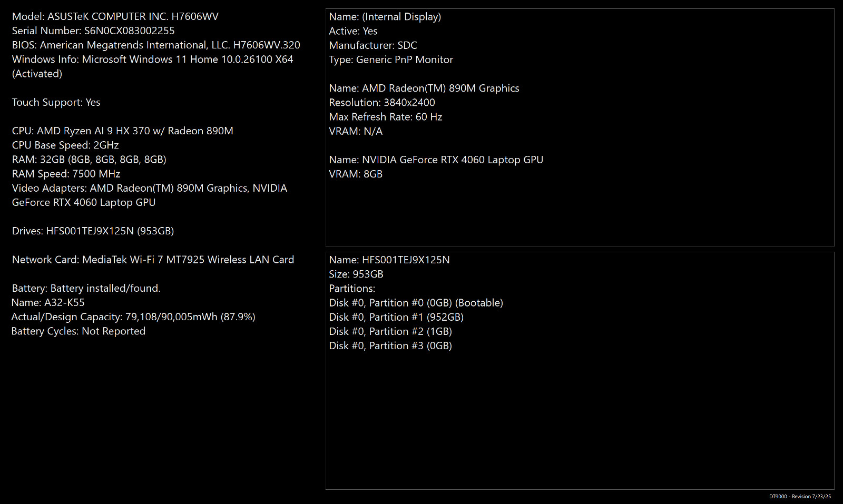Select RAM Speed: 7500 MHz text

[66, 174]
